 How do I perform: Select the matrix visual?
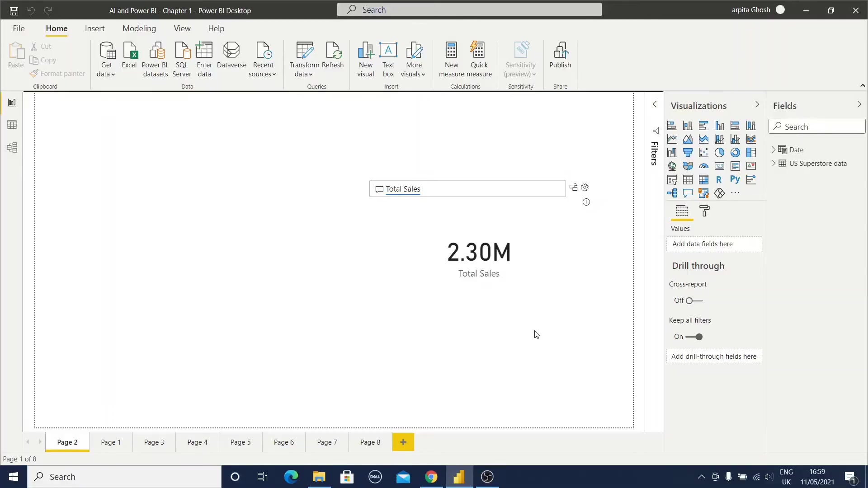tap(703, 180)
